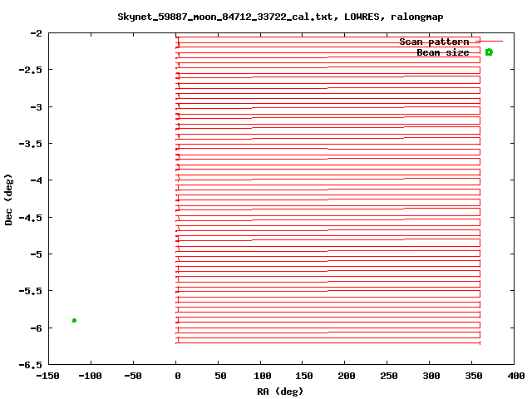
Task: Click the y-axis tick label -6.5
Action: pos(31,365)
